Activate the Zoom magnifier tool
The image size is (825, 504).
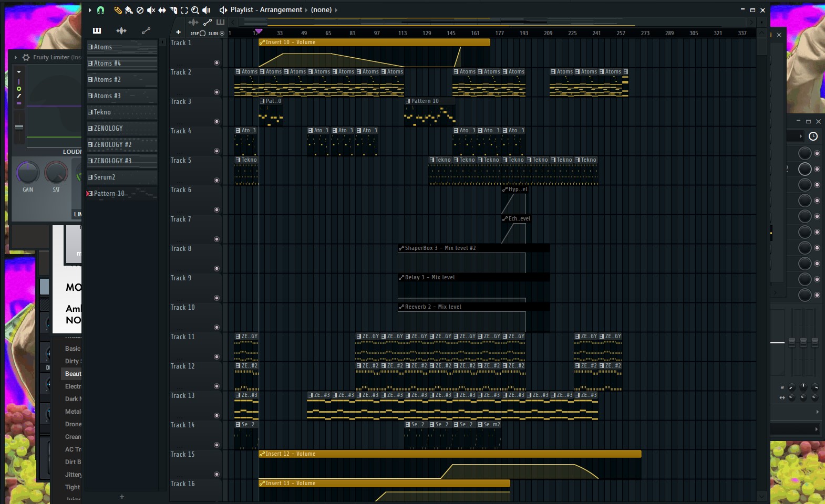click(195, 10)
